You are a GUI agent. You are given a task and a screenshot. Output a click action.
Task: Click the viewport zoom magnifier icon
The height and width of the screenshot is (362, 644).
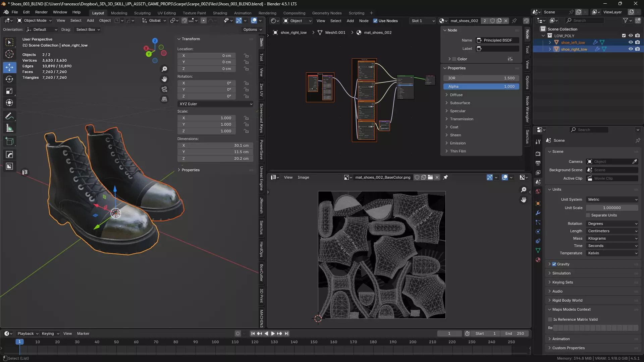[x=164, y=69]
